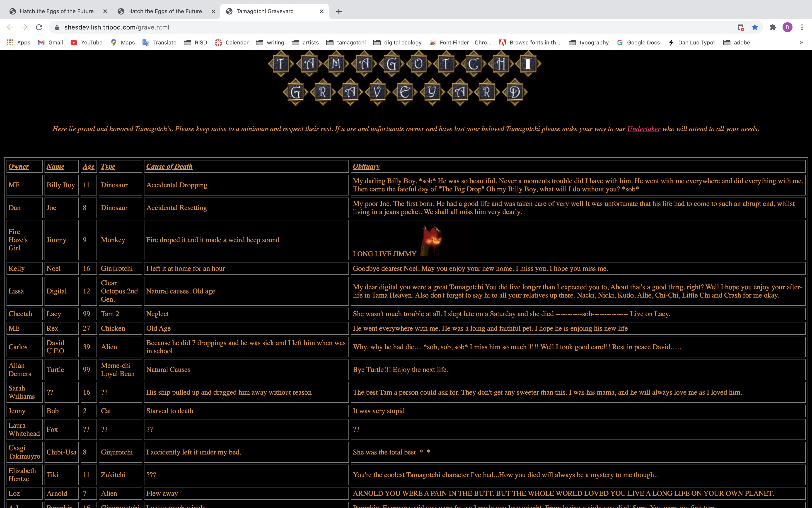
Task: Close the first Hatch the Eggs tab
Action: pyautogui.click(x=105, y=11)
